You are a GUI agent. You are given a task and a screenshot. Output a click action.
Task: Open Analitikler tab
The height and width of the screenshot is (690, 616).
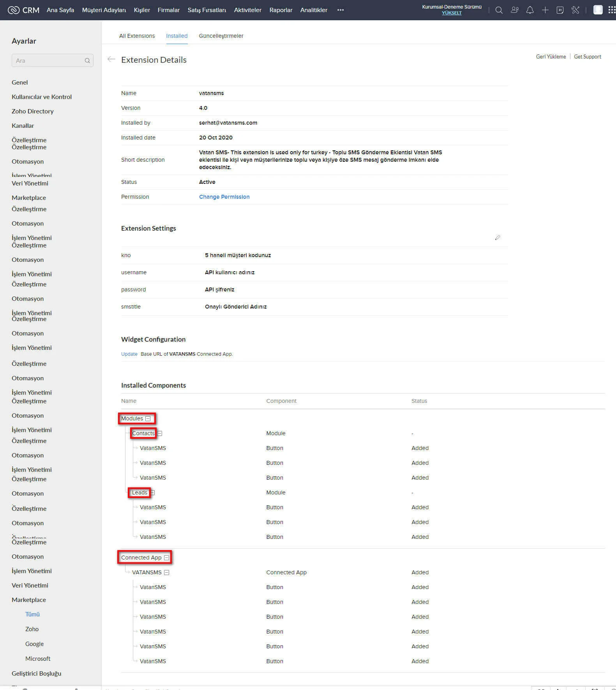(314, 10)
